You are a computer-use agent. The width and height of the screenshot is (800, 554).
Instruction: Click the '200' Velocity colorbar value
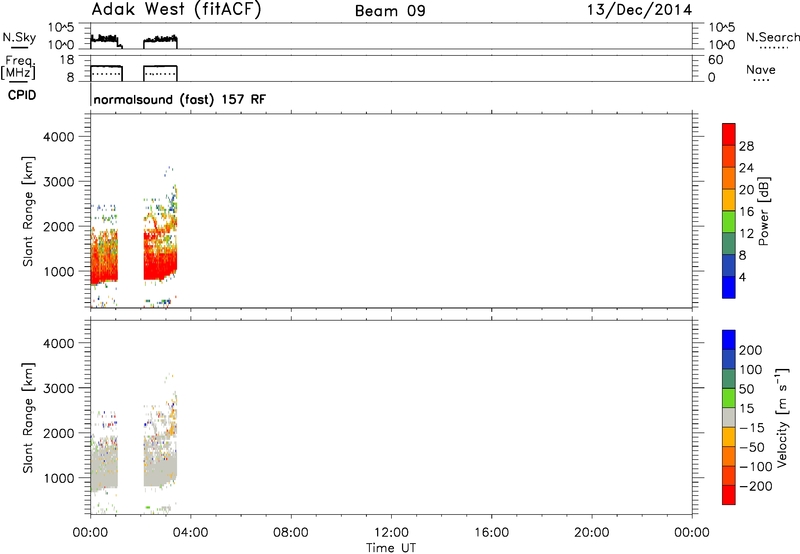(751, 350)
